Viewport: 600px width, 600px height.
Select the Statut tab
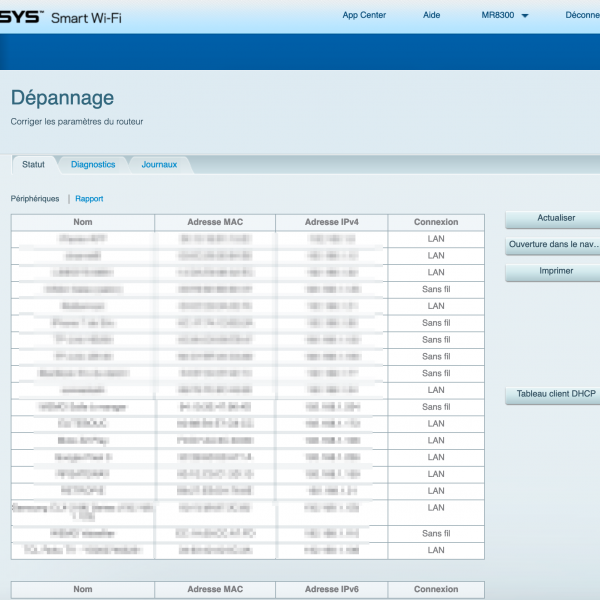click(33, 164)
